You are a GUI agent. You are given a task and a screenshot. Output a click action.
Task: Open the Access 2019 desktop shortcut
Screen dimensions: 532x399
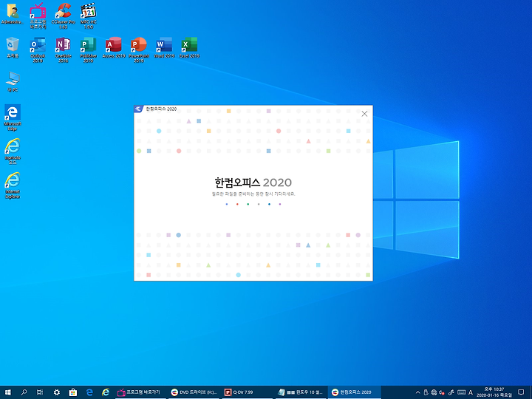[114, 47]
